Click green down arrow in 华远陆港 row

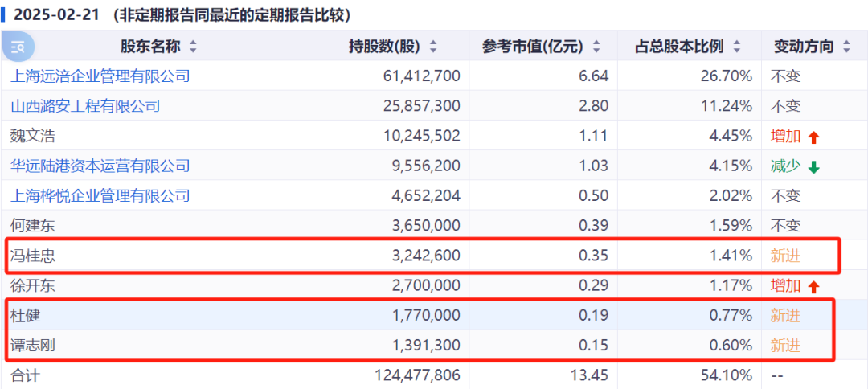click(813, 166)
